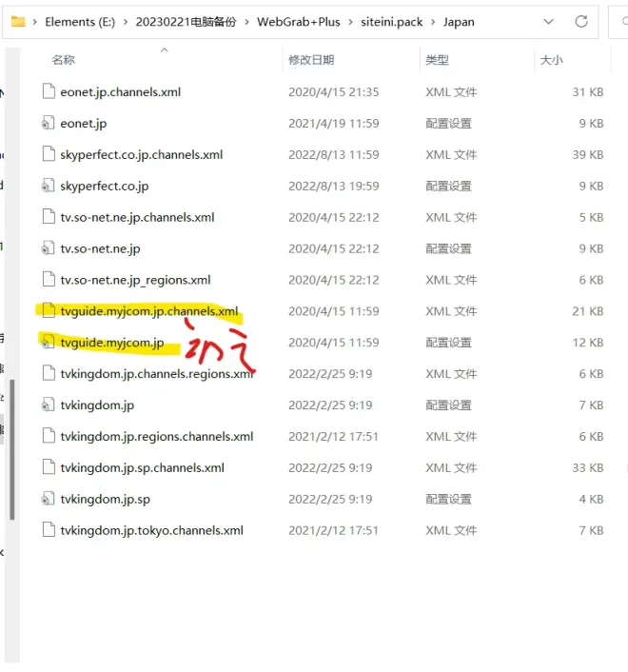Select the tvguide.myjcom.jp.channels.xml file

tap(148, 312)
